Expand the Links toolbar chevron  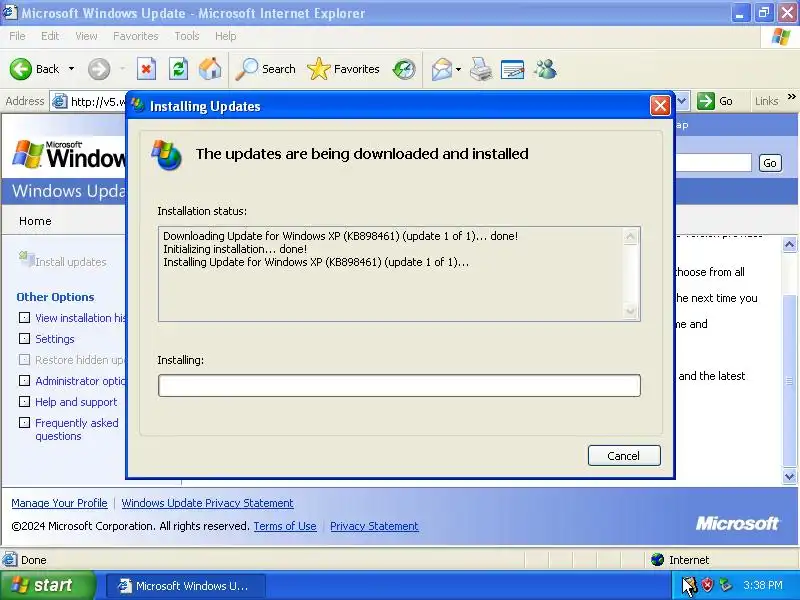tap(791, 96)
